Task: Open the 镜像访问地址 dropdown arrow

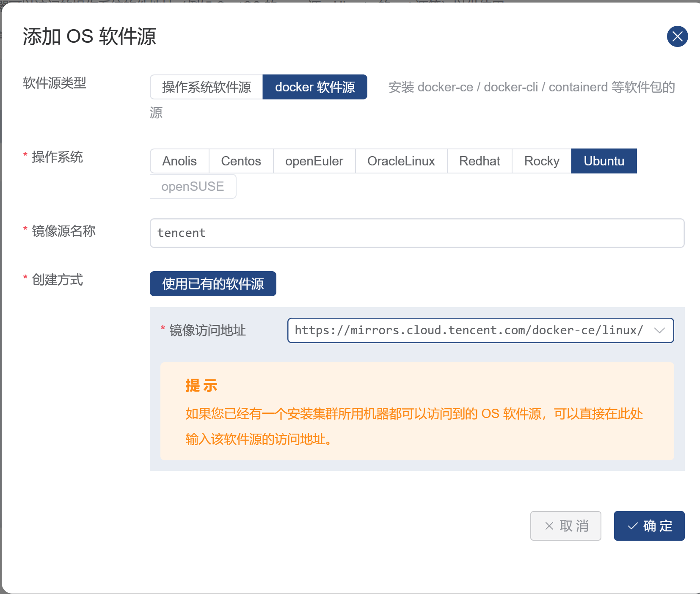Action: 659,330
